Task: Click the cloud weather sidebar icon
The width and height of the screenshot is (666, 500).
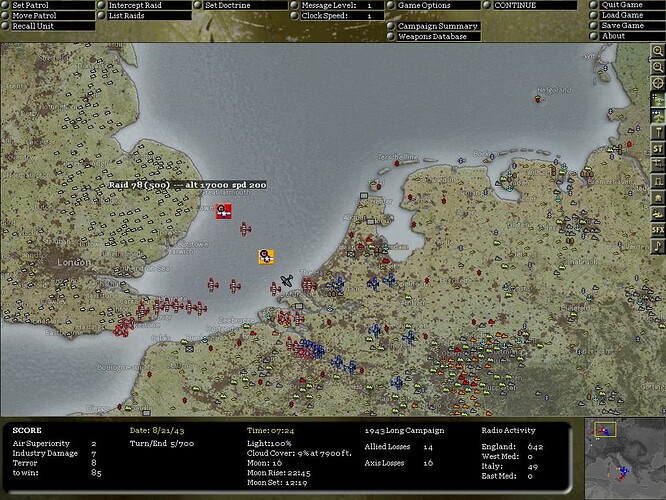Action: [658, 214]
